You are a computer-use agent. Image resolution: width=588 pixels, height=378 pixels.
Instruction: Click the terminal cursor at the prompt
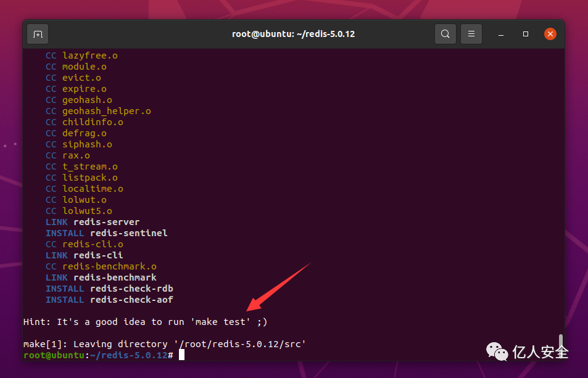[x=181, y=355]
